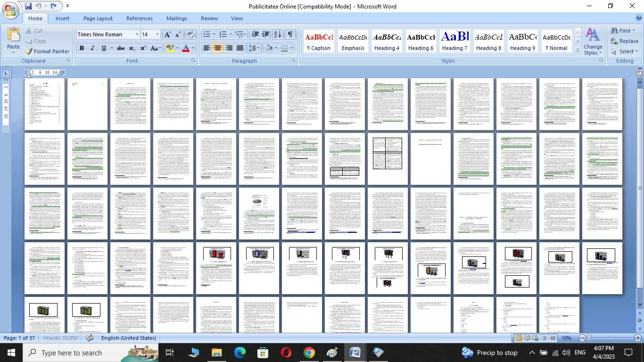The image size is (644, 362).
Task: Switch to Full Screen Reading view
Action: (528, 338)
